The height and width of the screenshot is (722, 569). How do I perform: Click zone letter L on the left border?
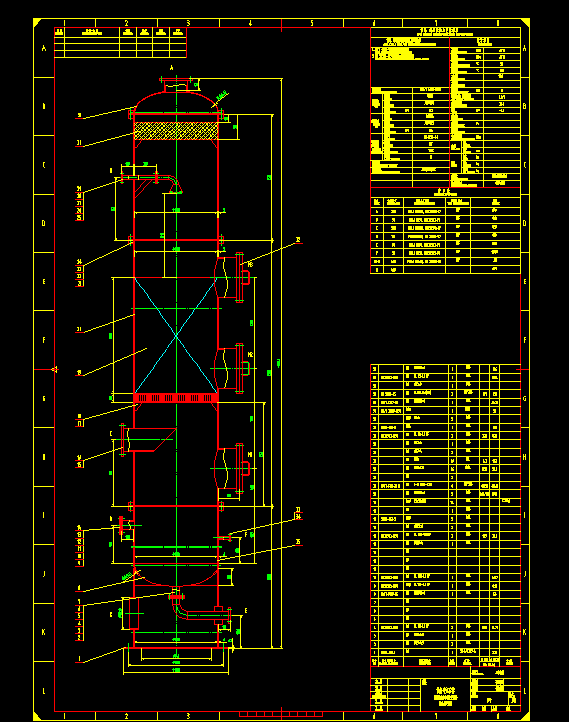(x=44, y=691)
